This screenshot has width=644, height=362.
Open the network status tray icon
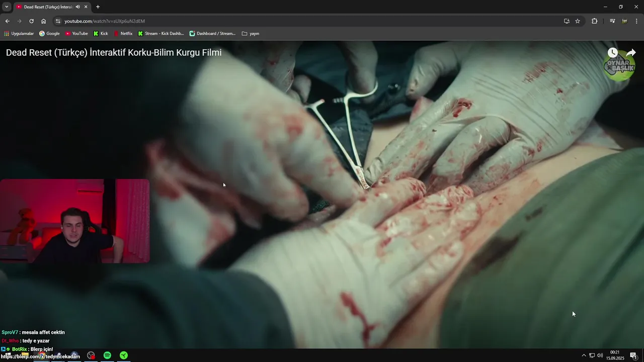592,355
